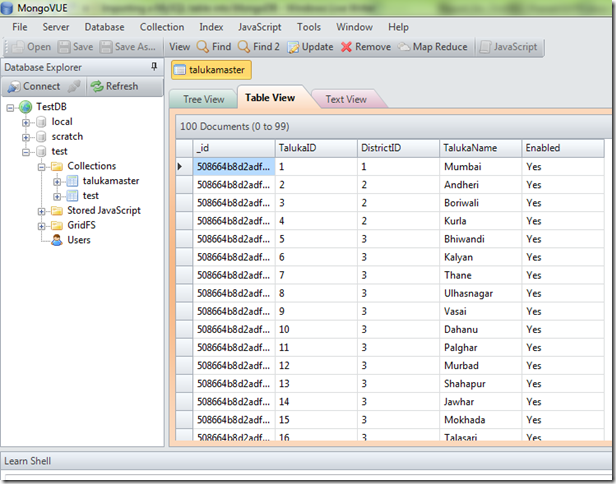Expand the Stored JavaScript folder

(x=41, y=211)
